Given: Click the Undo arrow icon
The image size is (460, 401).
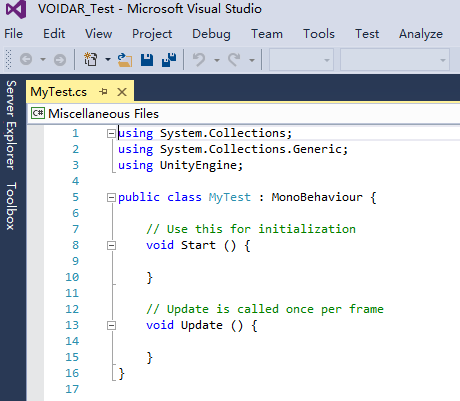Looking at the screenshot, I should point(199,60).
